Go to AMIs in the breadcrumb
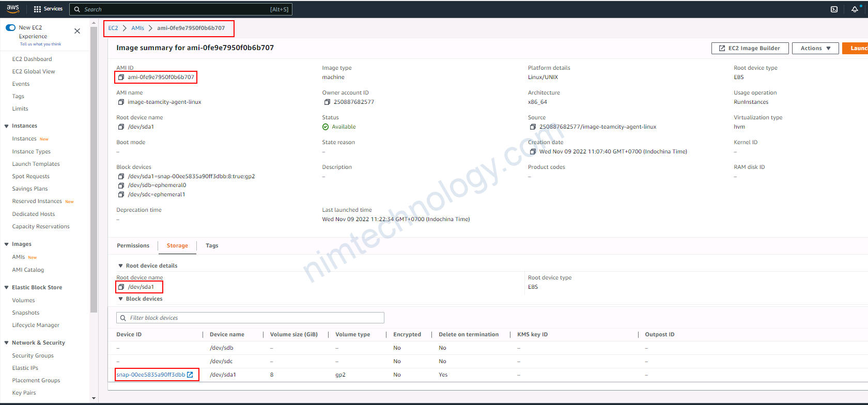Screen dimensions: 868x405 coord(137,28)
